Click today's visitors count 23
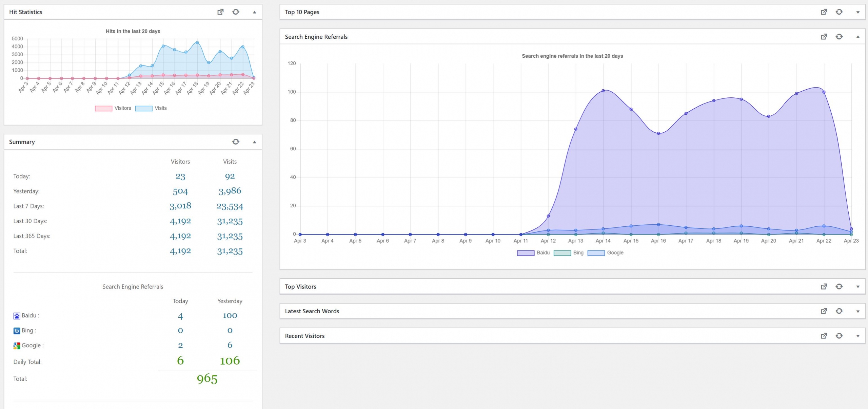The image size is (868, 409). 180,176
